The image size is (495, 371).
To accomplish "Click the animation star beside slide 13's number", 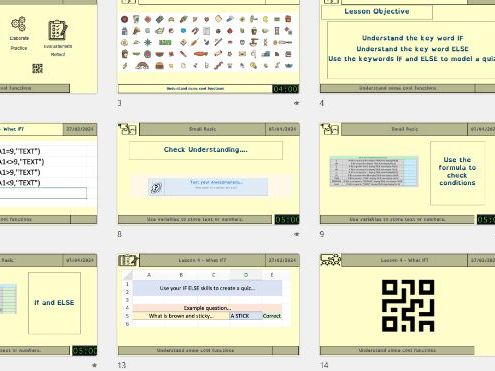I will 94,366.
